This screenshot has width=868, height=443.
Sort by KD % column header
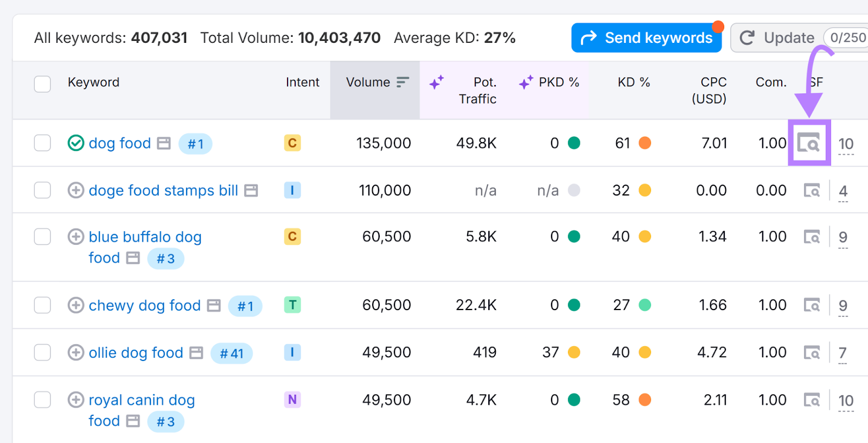click(x=633, y=82)
